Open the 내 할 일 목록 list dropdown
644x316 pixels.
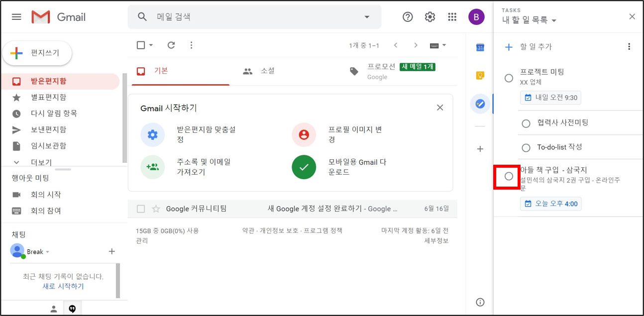[529, 20]
